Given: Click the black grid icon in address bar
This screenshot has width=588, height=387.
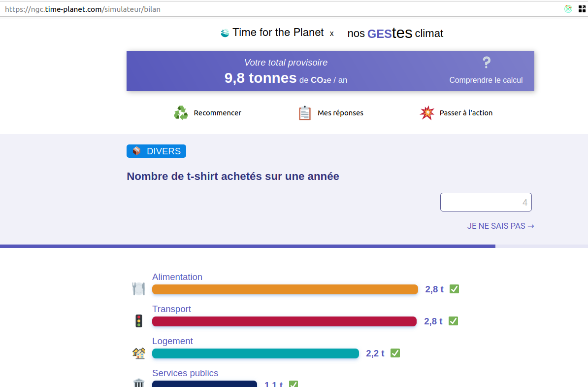Looking at the screenshot, I should click(582, 9).
